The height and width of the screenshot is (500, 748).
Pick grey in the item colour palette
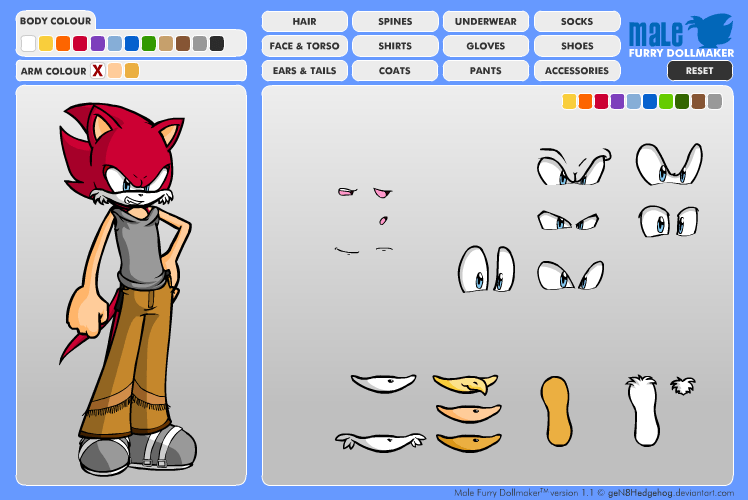pyautogui.click(x=715, y=102)
